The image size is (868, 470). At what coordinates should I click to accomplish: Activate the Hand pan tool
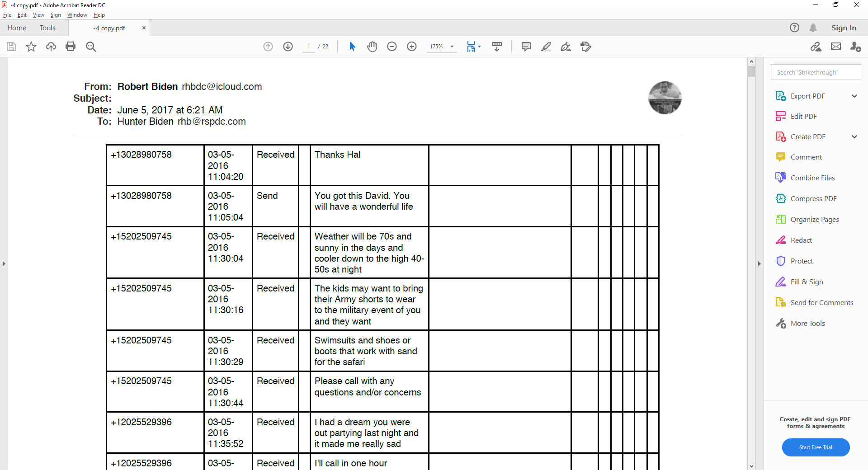(x=372, y=47)
